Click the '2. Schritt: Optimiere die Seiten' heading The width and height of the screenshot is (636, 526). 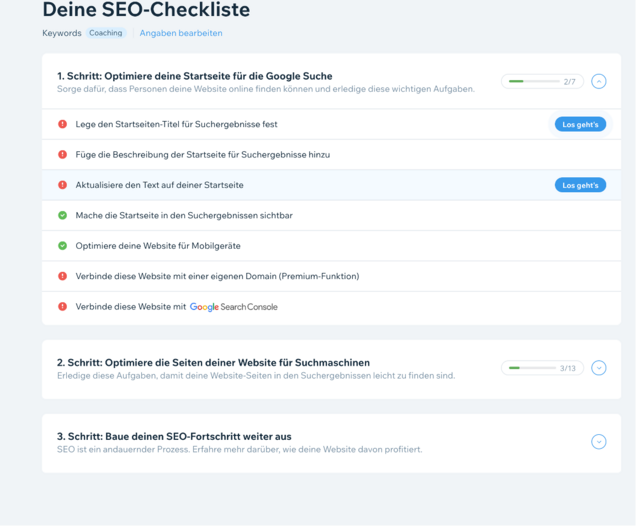pyautogui.click(x=213, y=363)
